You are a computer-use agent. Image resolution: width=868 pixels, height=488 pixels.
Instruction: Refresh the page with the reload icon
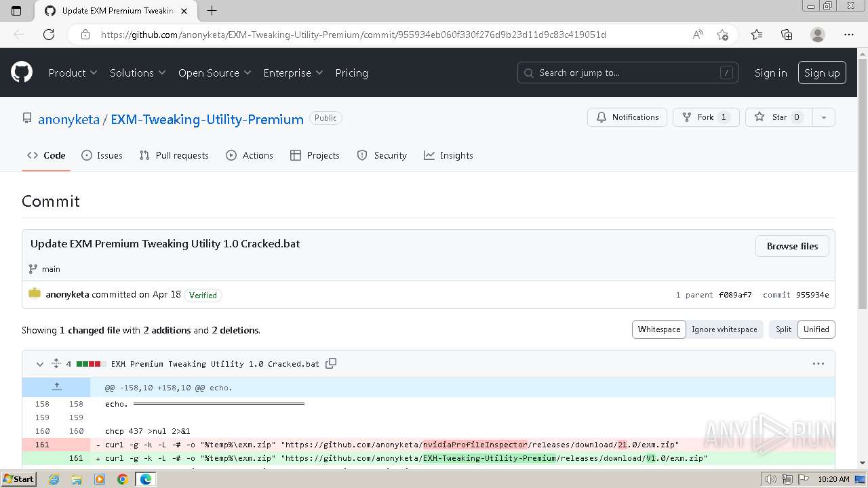tap(49, 35)
